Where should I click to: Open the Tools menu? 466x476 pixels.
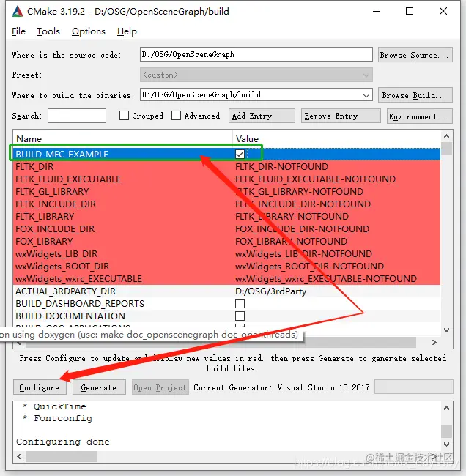tap(48, 31)
